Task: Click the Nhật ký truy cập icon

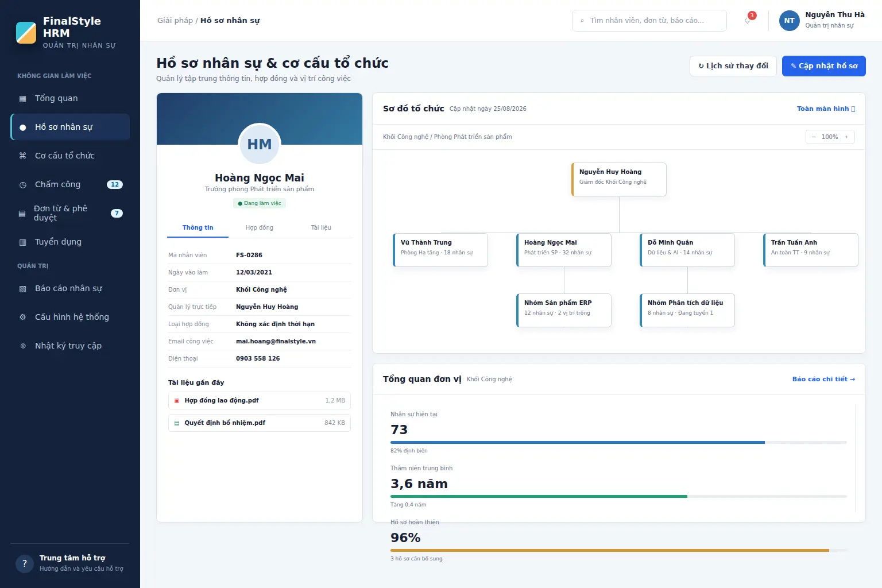Action: pyautogui.click(x=23, y=346)
